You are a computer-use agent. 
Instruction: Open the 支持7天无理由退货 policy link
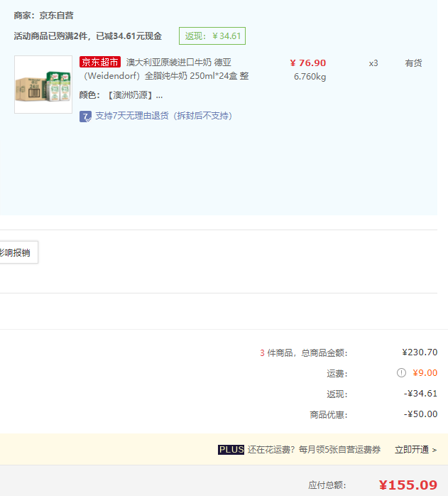coord(164,116)
